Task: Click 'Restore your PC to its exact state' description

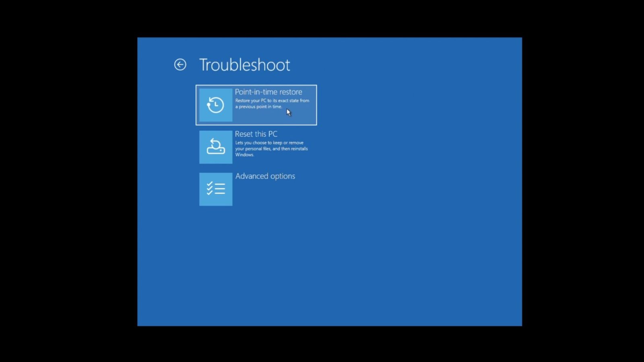Action: pyautogui.click(x=272, y=101)
